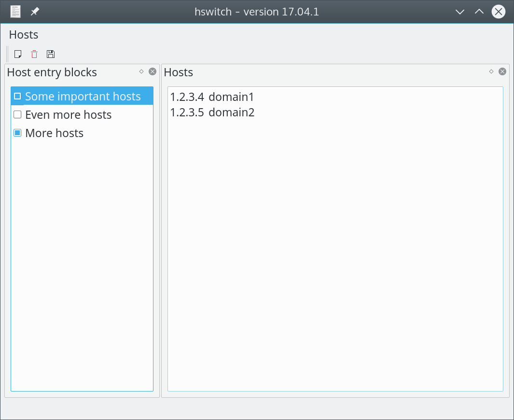Create a new host entry block
The height and width of the screenshot is (420, 514).
pos(18,54)
